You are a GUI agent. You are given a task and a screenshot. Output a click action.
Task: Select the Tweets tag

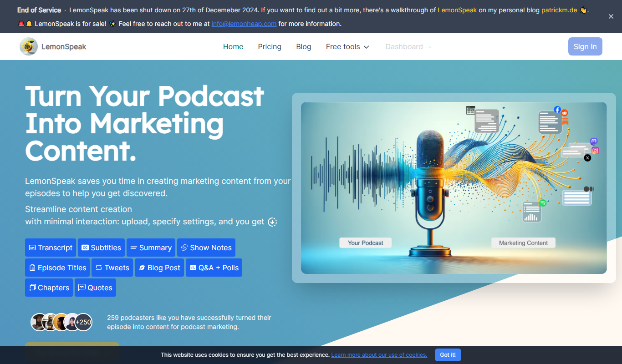(x=112, y=268)
